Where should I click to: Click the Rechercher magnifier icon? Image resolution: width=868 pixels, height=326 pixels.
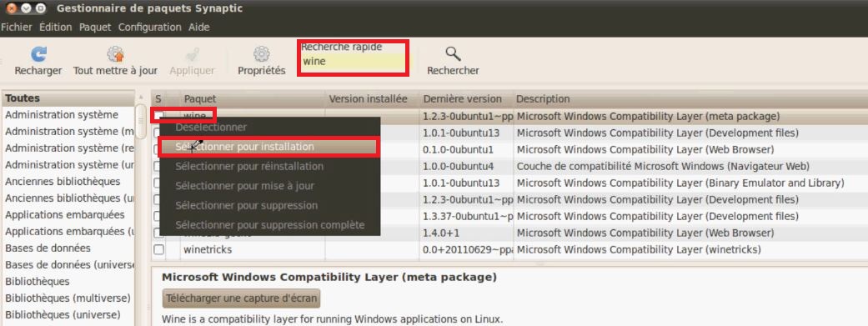click(453, 53)
